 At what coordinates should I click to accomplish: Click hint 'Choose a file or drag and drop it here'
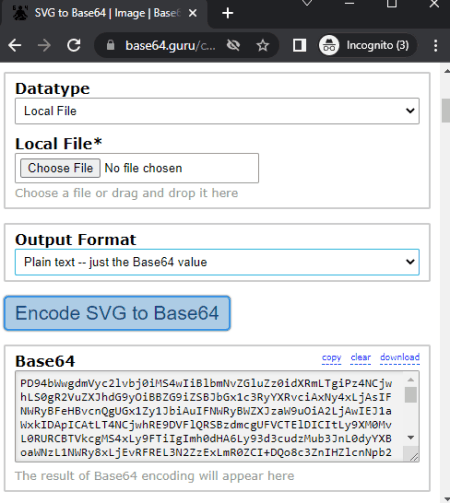tap(126, 193)
